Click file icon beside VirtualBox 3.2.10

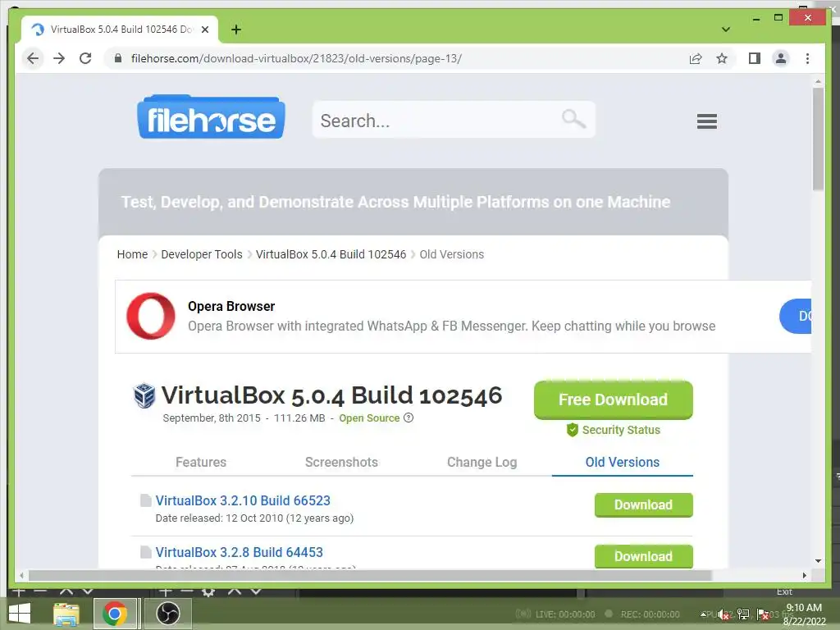146,500
